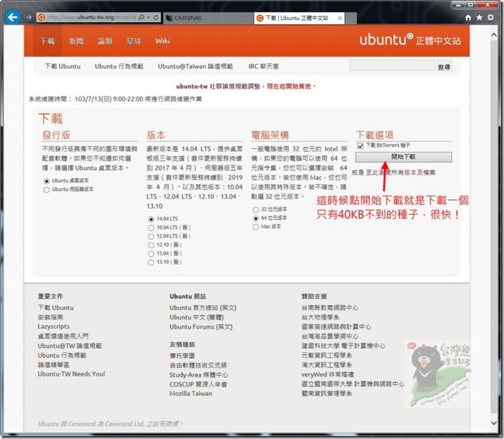Open Study-Area 媒體中心 link
504x439 pixels.
(x=199, y=374)
